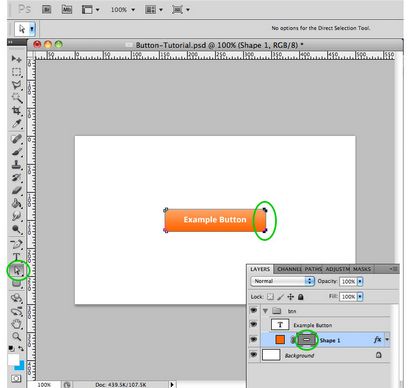Select the 3D Rotate tool
Viewport: 410px width, 388px height.
16,298
